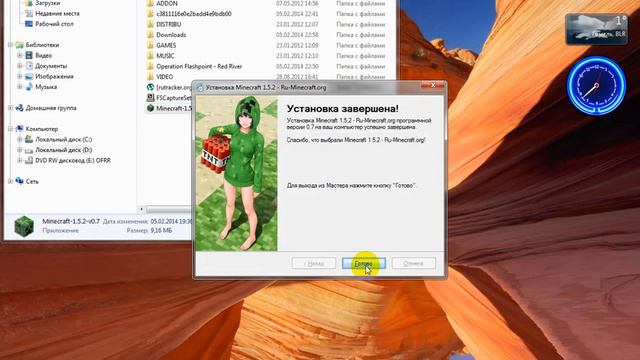Select the Operation Flashpoint - Red River folder icon
The image size is (640, 360).
(x=150, y=66)
